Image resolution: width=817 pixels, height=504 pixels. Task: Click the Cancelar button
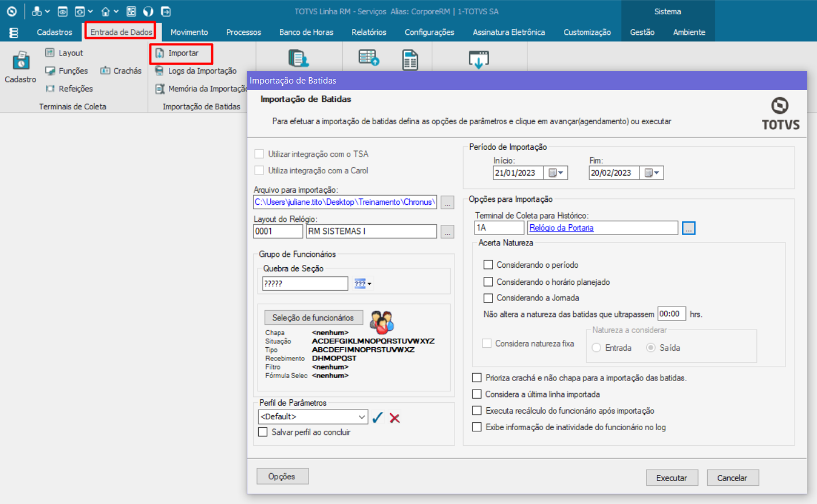click(x=732, y=478)
